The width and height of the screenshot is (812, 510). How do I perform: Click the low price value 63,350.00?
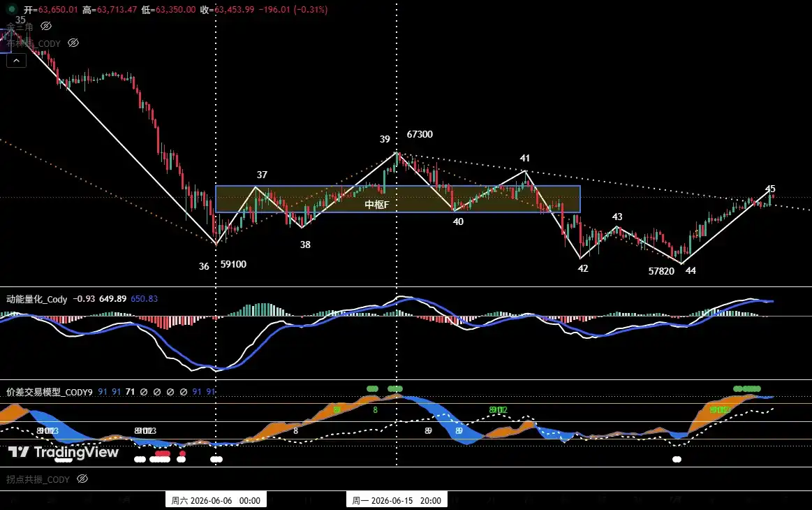(x=176, y=9)
